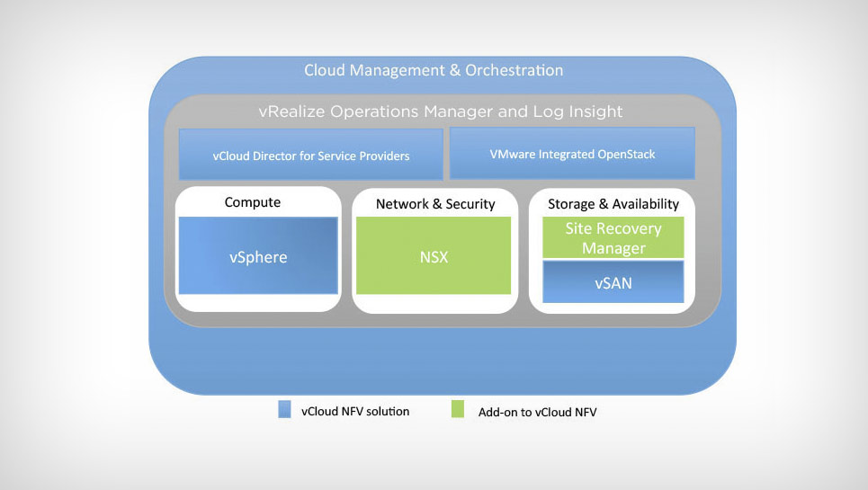Select the blue vSAN block
This screenshot has width=868, height=490.
tap(613, 282)
